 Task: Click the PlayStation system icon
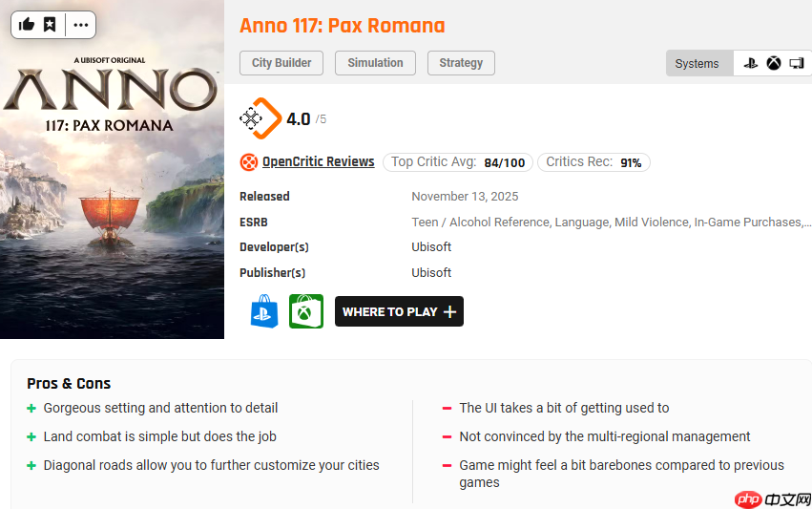click(x=751, y=63)
